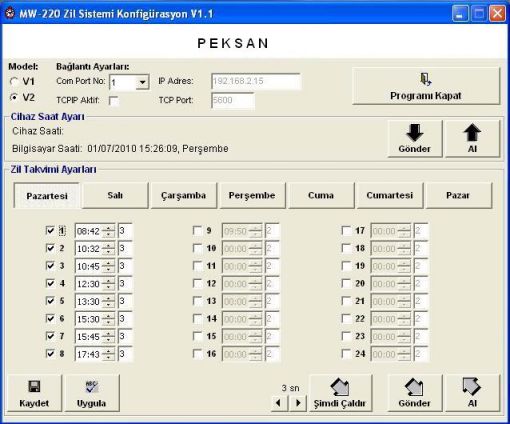Ring bell now with Şimdi Çaldır
Screen dimensions: 510x424
tap(340, 393)
